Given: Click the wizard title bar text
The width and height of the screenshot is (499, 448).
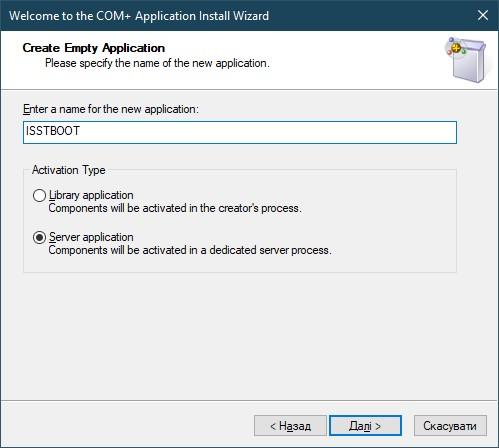Looking at the screenshot, I should pyautogui.click(x=139, y=16).
